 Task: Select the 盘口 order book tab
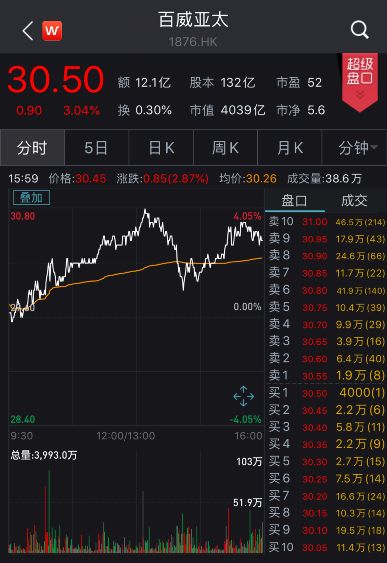pyautogui.click(x=294, y=201)
